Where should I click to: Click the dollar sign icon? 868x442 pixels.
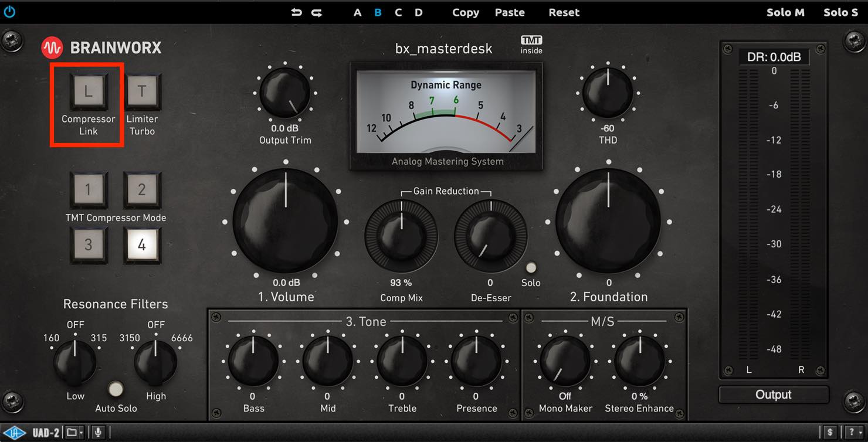(830, 433)
